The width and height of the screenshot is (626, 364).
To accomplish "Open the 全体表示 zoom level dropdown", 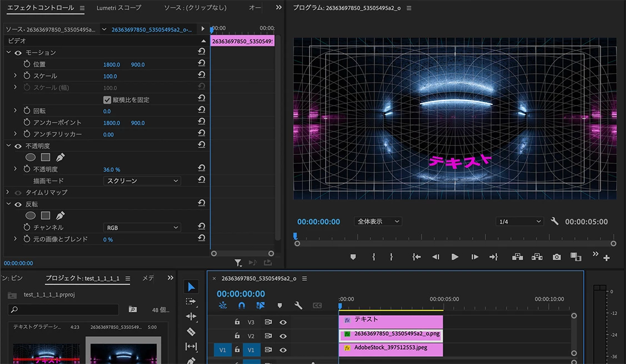I will [378, 221].
